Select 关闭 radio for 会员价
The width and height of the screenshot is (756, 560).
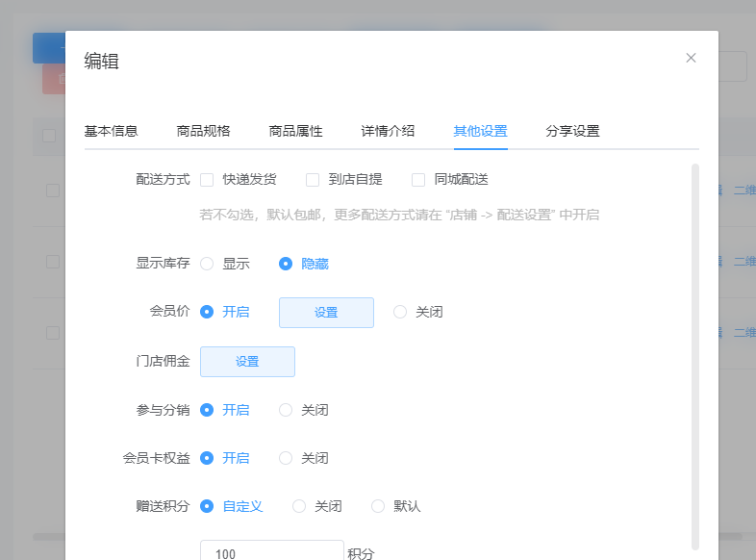(x=400, y=312)
